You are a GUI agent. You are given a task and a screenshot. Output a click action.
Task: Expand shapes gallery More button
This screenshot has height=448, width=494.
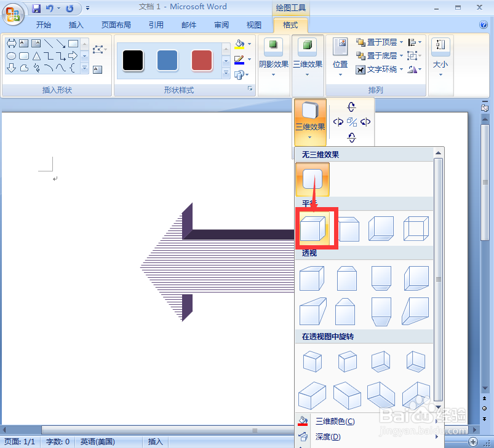point(84,68)
